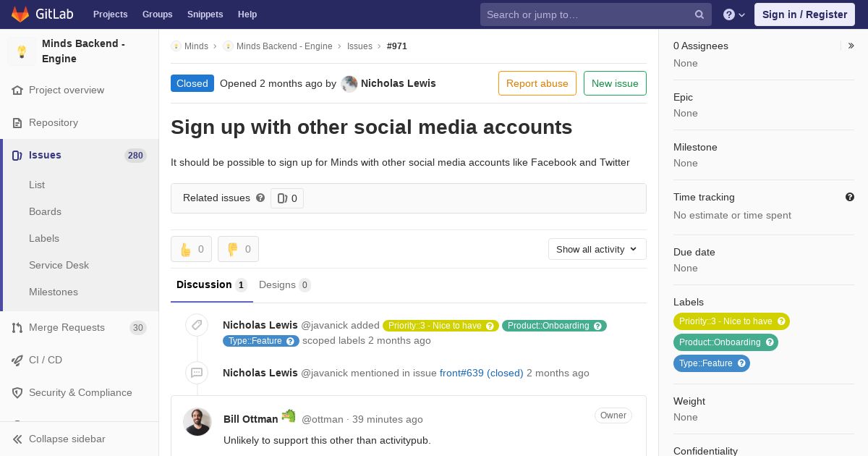The height and width of the screenshot is (456, 868).
Task: Click the Repository file icon
Action: pyautogui.click(x=17, y=123)
